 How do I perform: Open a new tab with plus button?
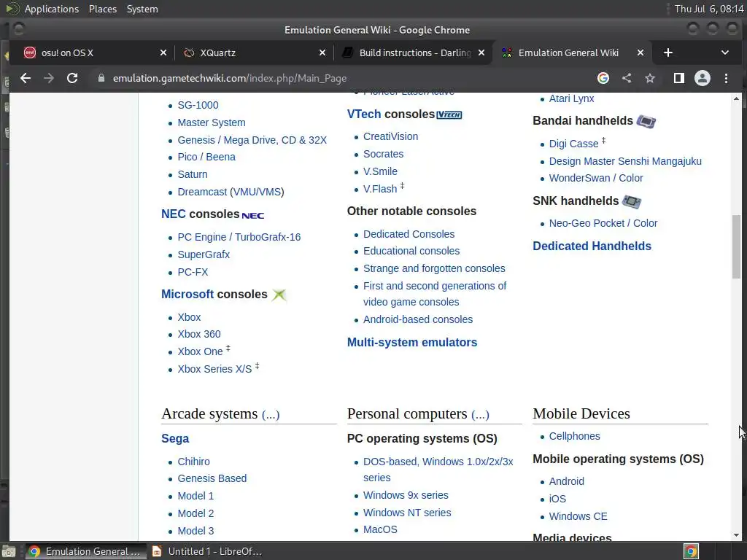click(668, 52)
